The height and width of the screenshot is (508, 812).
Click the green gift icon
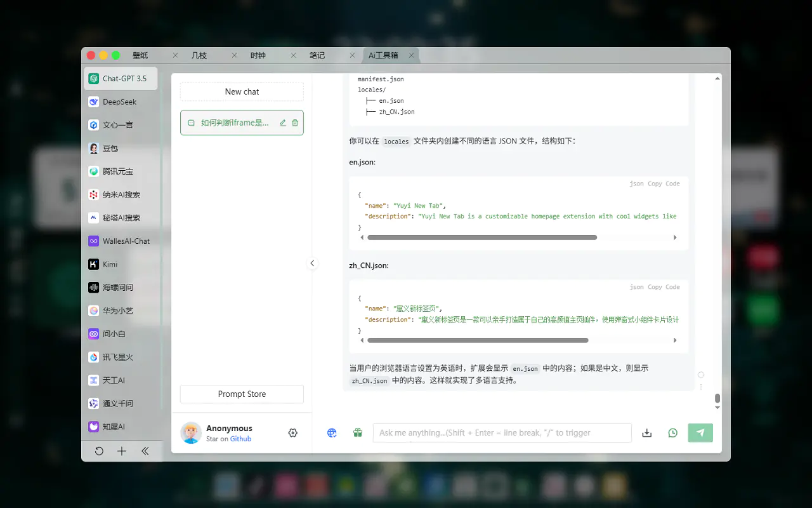point(358,433)
